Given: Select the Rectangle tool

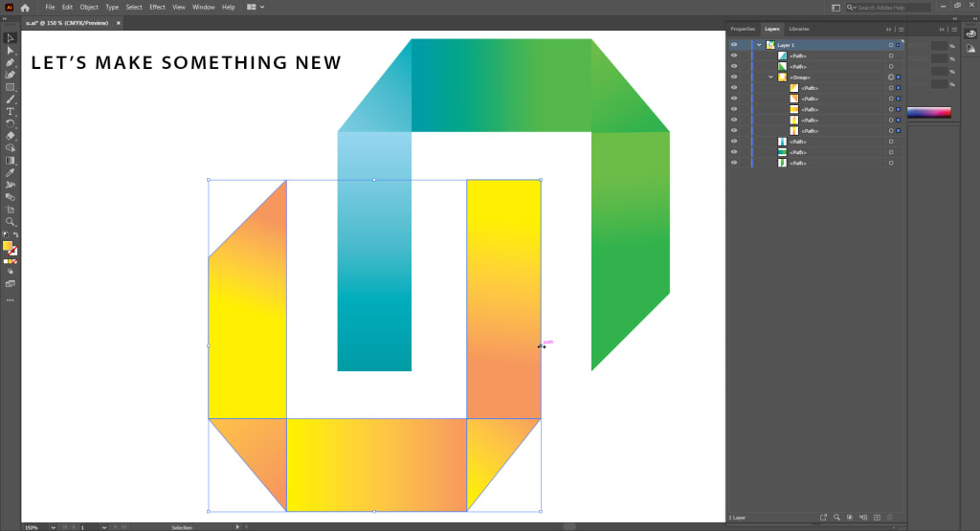Looking at the screenshot, I should coord(10,87).
